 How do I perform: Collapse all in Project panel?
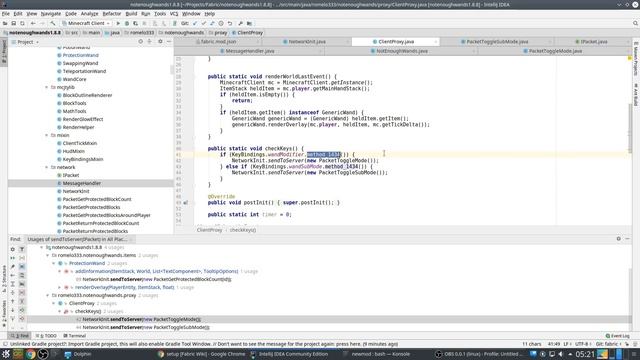click(149, 42)
